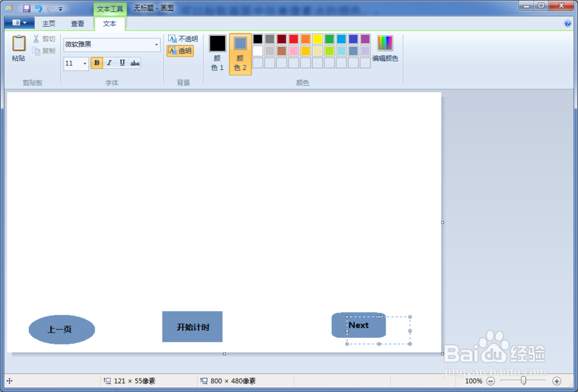Pick the red palette swatch

[294, 39]
